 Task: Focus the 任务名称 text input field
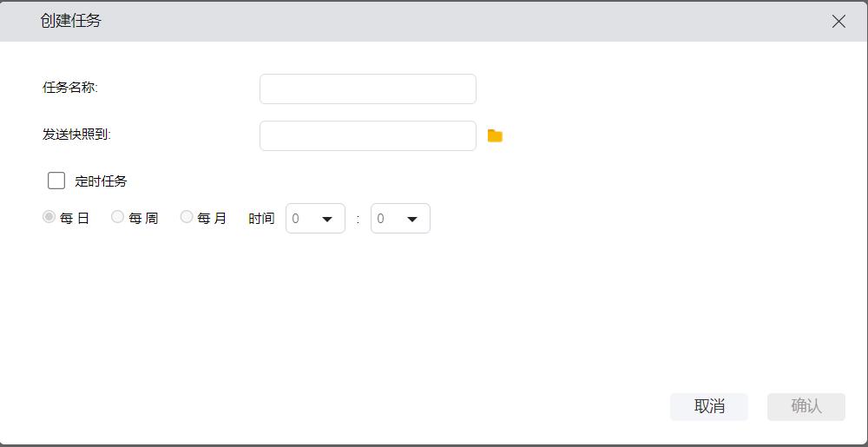[367, 89]
